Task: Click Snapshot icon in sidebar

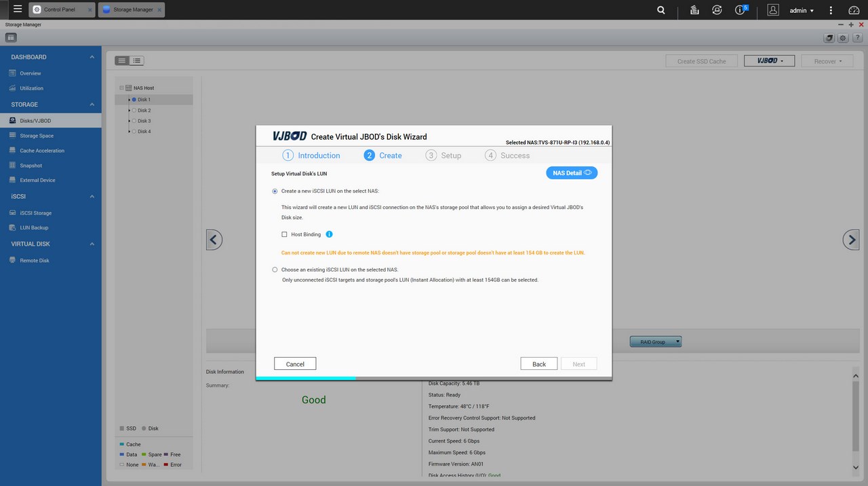Action: click(x=12, y=166)
